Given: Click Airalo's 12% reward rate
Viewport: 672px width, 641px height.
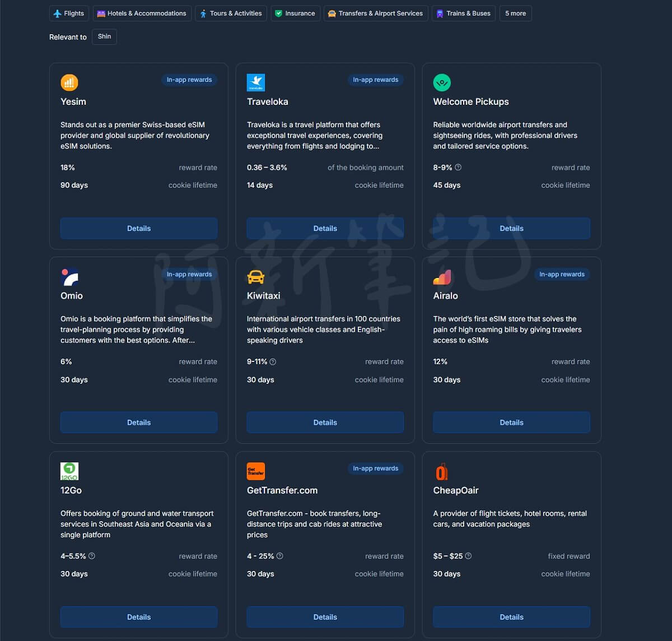Looking at the screenshot, I should [x=440, y=362].
